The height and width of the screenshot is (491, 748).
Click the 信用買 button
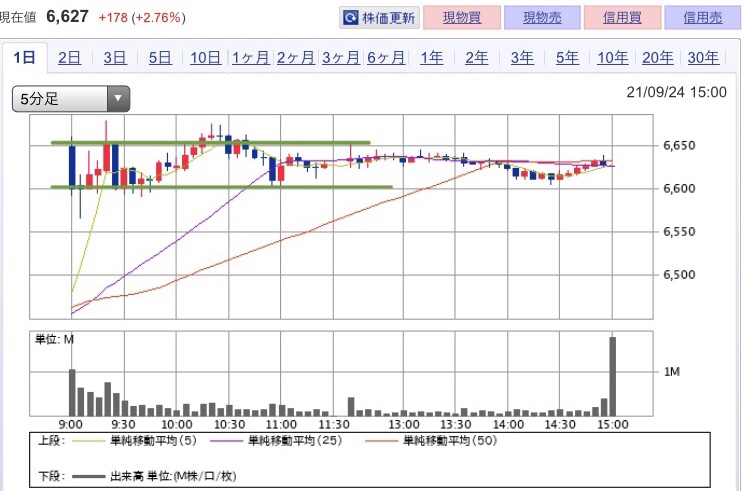coord(622,18)
